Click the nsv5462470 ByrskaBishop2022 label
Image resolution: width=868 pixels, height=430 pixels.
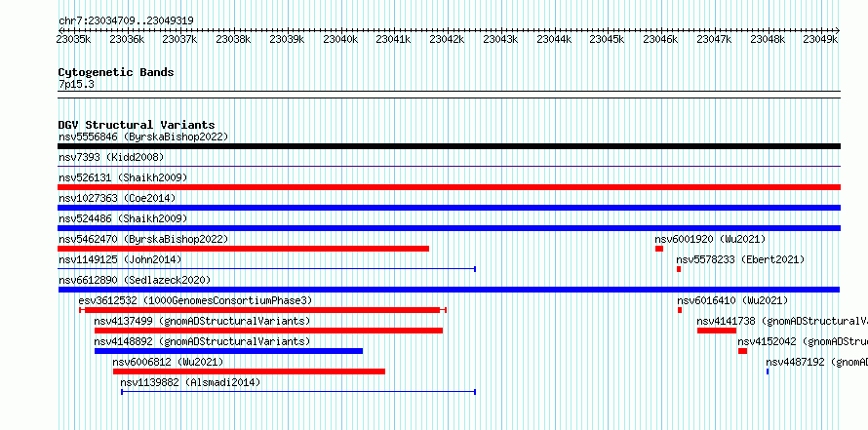coord(143,239)
